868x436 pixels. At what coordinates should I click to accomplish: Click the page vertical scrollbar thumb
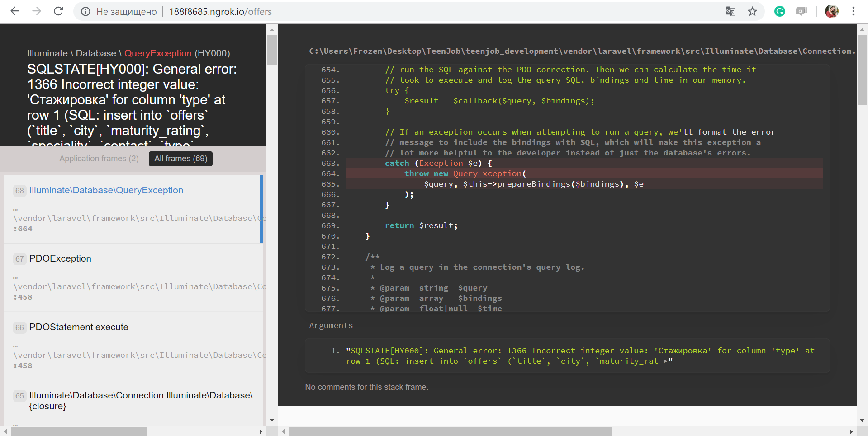tap(862, 70)
